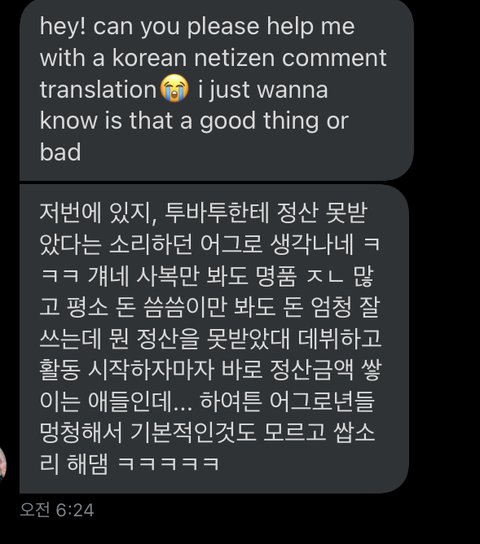Open the sender's profile avatar
This screenshot has height=544, width=480.
(3, 465)
